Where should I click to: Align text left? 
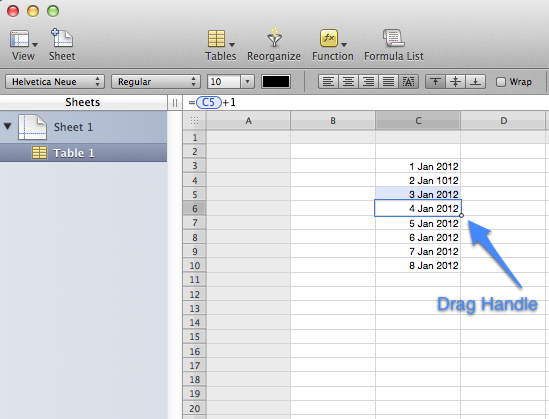click(328, 82)
